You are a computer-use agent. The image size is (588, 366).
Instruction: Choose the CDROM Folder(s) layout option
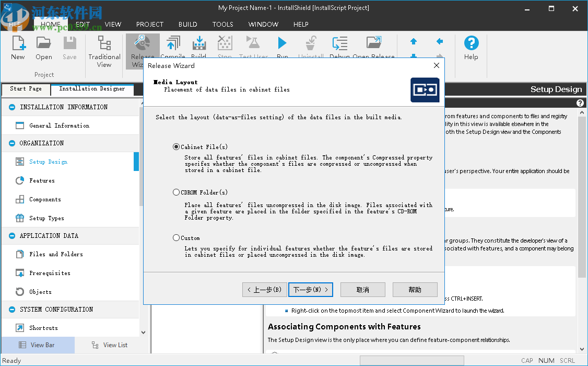(x=177, y=192)
